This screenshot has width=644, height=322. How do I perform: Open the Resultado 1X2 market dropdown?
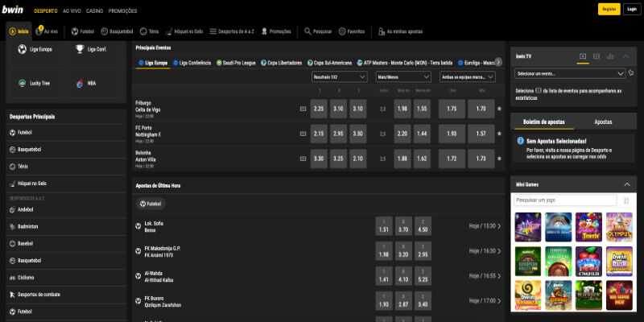point(339,76)
